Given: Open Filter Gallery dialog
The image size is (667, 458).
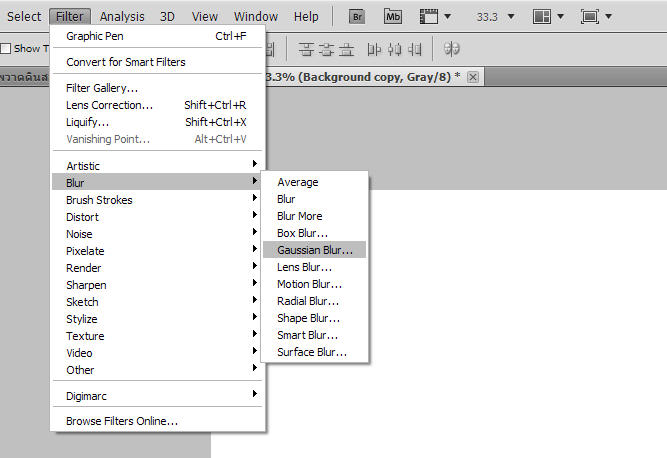Looking at the screenshot, I should pyautogui.click(x=102, y=88).
